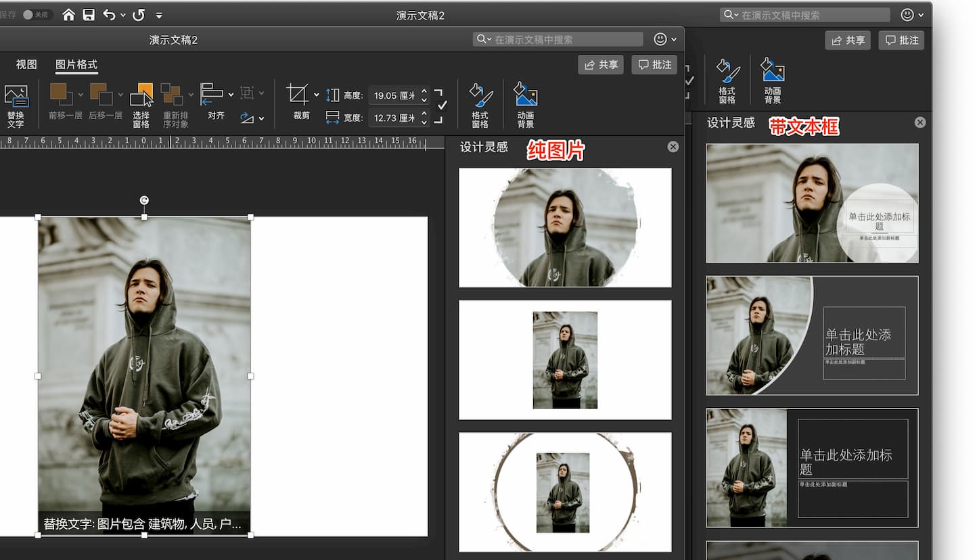The image size is (977, 560).
Task: Click the 对齐 align icon
Action: (212, 94)
